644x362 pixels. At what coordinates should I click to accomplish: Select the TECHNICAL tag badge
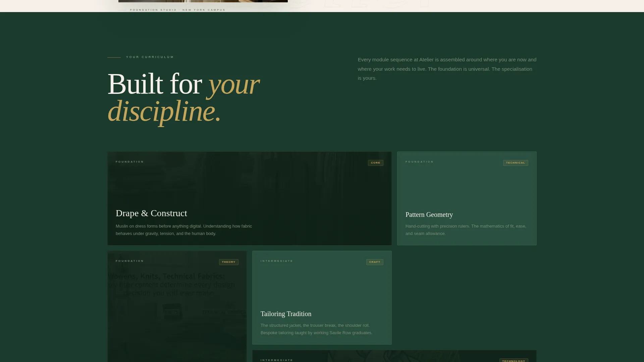tap(515, 163)
